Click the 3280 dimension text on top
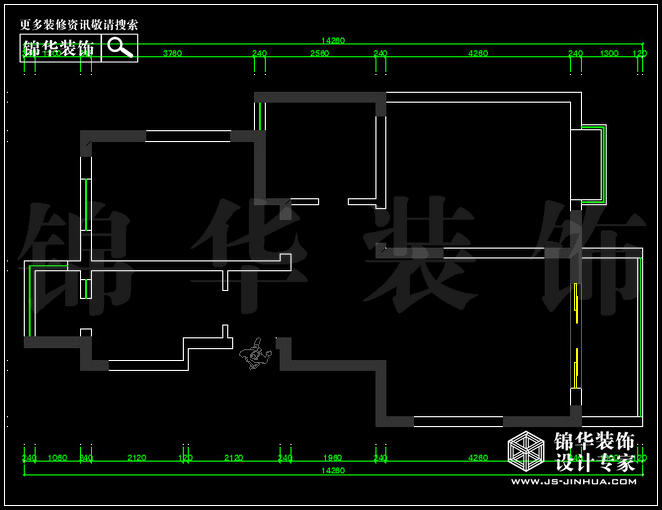Screen dimensions: 662x510 171,53
